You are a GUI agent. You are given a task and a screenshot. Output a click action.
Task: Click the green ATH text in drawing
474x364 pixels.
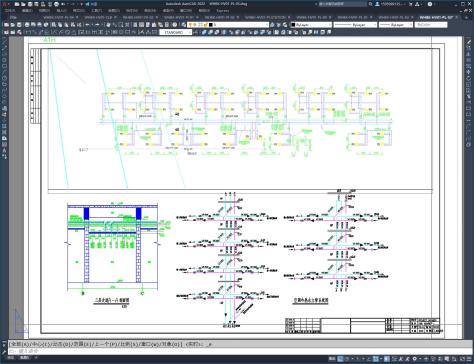click(50, 40)
